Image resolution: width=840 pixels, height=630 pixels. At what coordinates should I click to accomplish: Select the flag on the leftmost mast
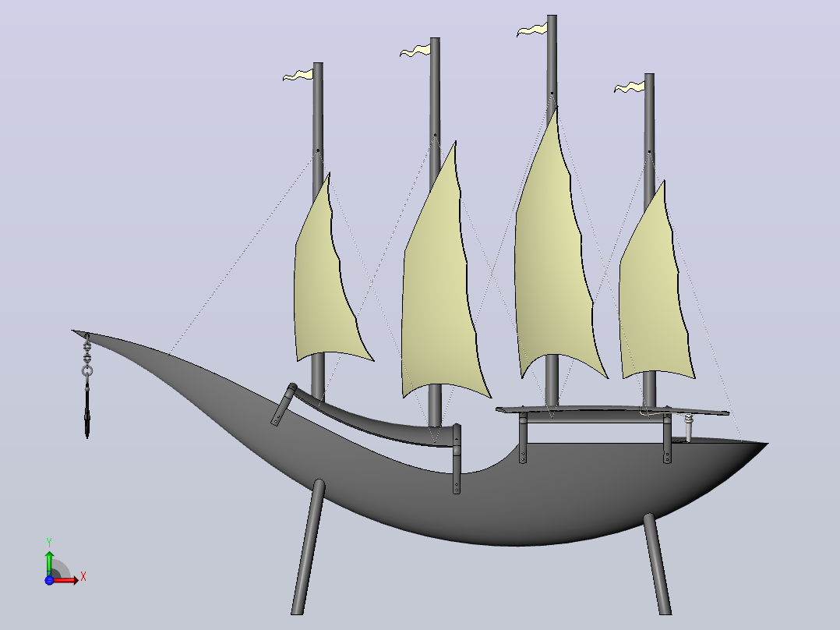point(298,75)
